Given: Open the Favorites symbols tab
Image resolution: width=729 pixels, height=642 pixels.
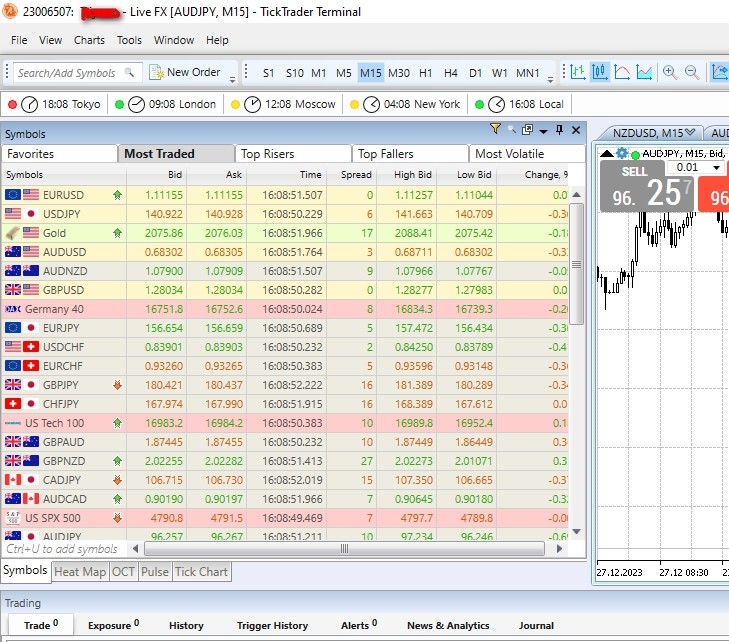Looking at the screenshot, I should point(60,154).
